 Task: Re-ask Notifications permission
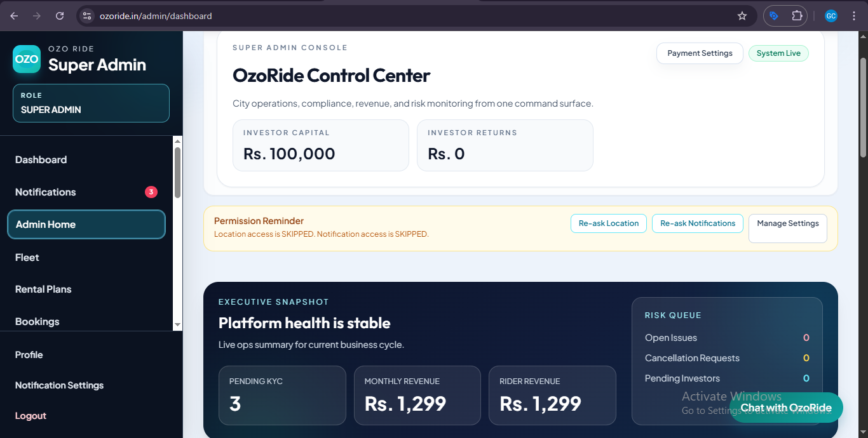[x=697, y=223]
